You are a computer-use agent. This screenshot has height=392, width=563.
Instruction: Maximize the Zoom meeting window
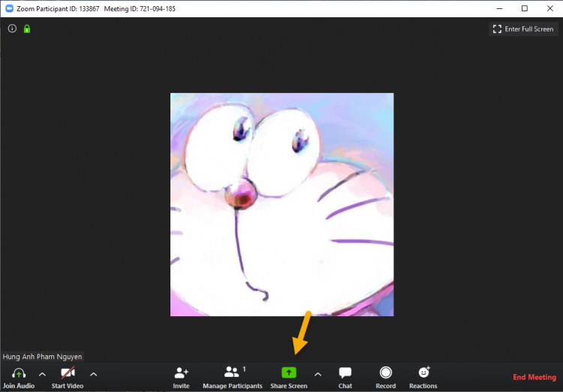524,8
